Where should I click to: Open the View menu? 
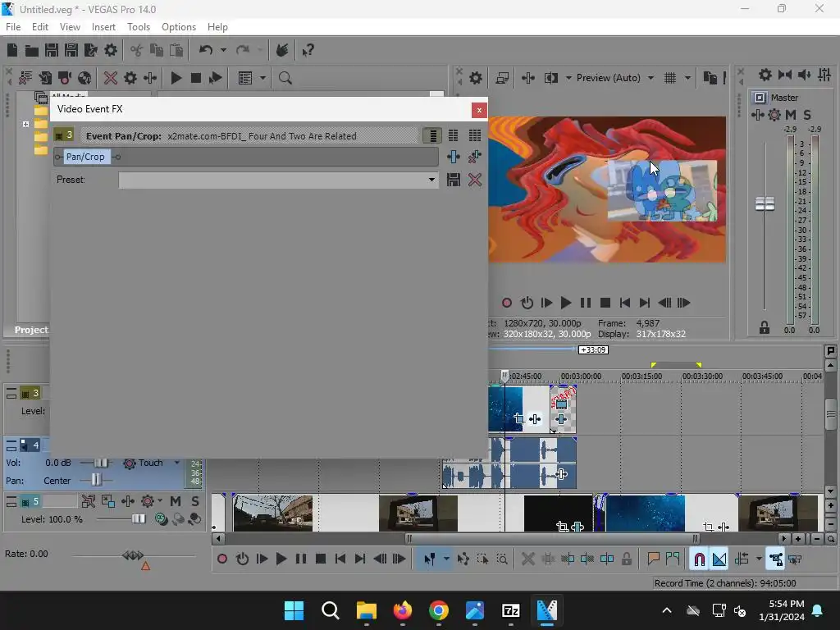click(71, 27)
